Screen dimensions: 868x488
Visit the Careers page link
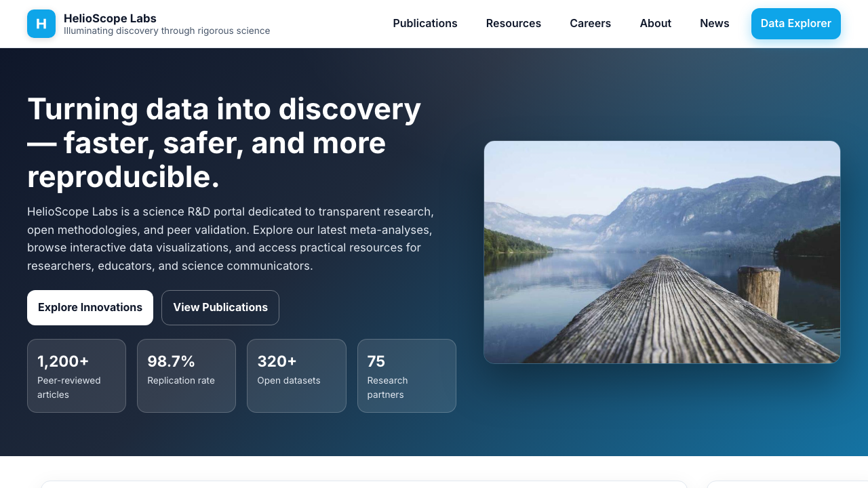point(590,23)
